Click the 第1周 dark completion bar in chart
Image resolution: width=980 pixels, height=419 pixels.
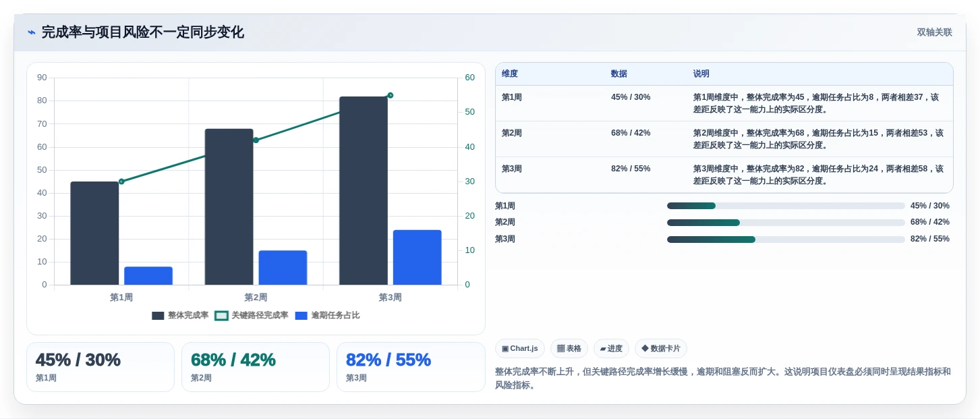[x=94, y=233]
